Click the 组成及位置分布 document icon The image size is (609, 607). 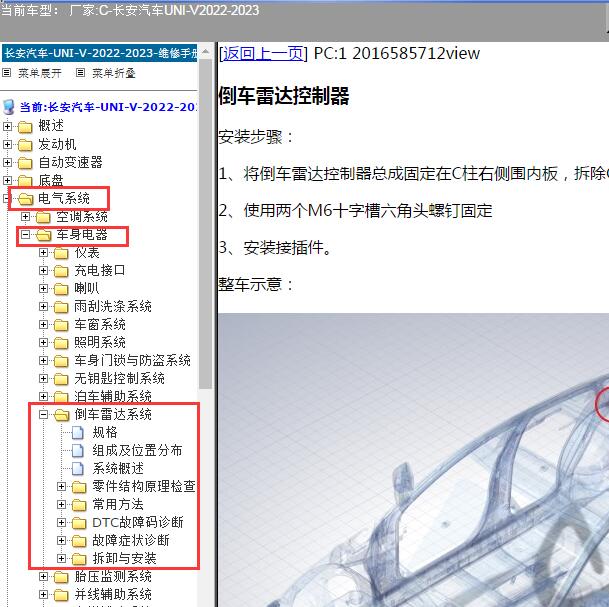78,450
